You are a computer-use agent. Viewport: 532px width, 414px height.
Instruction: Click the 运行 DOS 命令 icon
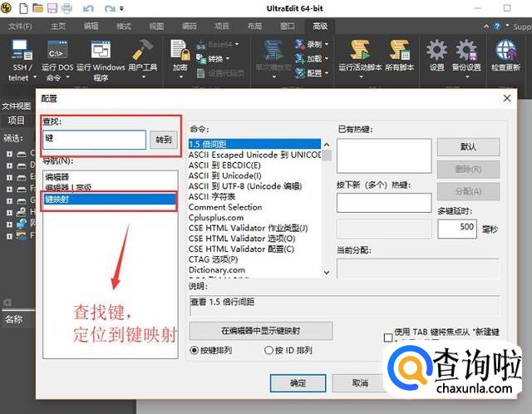tap(57, 50)
